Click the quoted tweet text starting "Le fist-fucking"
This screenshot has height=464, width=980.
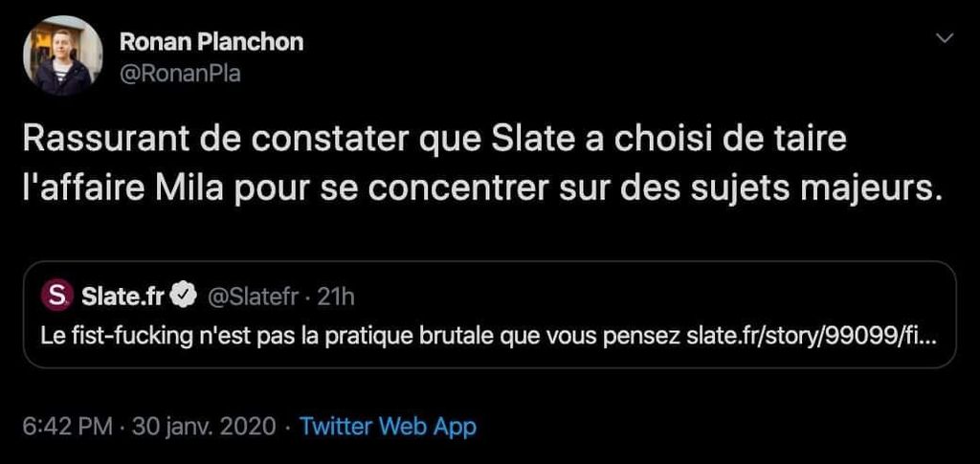(362, 337)
